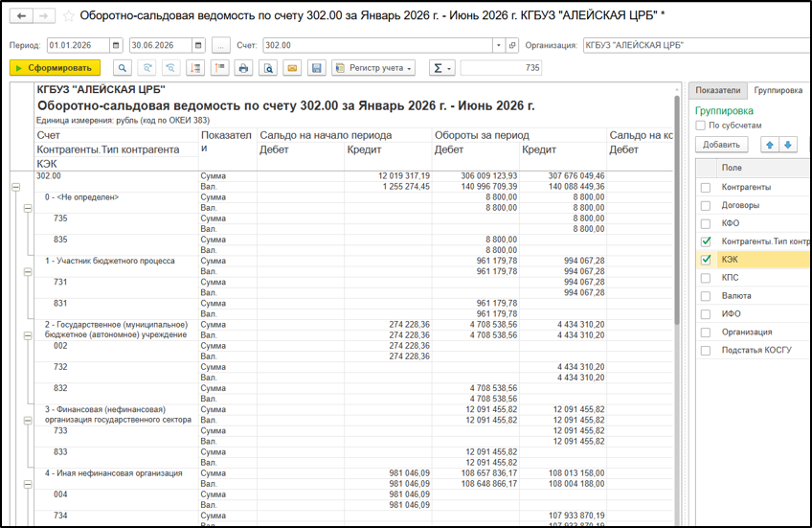Move field down with blue down arrow
The height and width of the screenshot is (528, 812).
coord(788,145)
